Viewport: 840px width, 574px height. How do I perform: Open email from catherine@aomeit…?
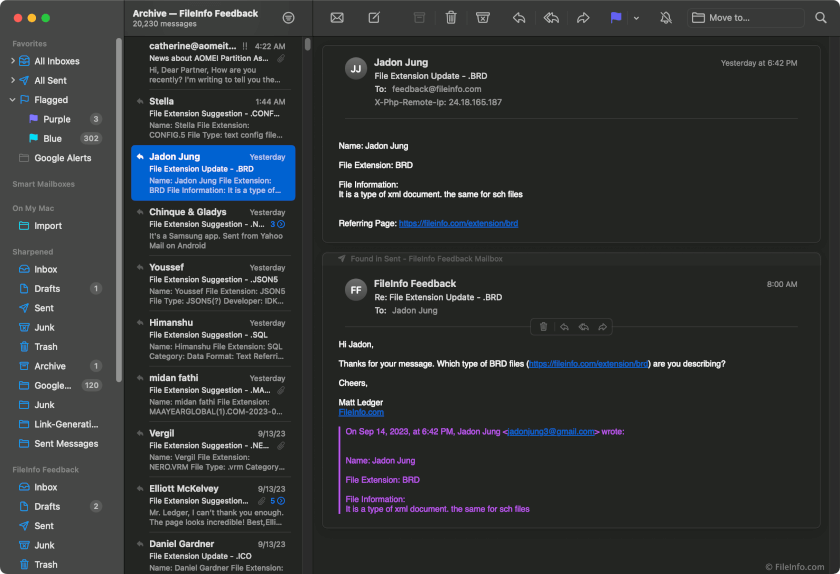click(x=213, y=62)
